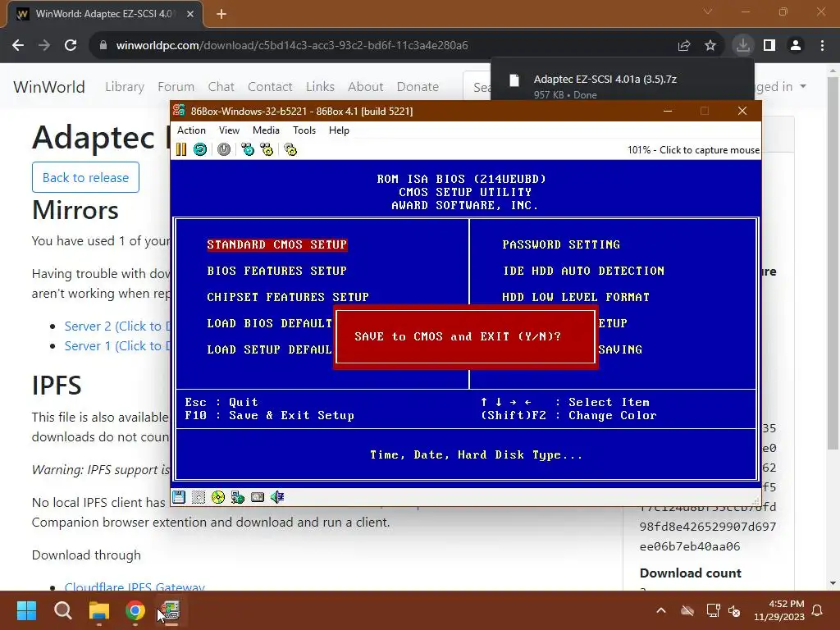The image size is (840, 630).
Task: Click 'CHIPSET FEATURES SETUP' in the BIOS
Action: coord(288,297)
